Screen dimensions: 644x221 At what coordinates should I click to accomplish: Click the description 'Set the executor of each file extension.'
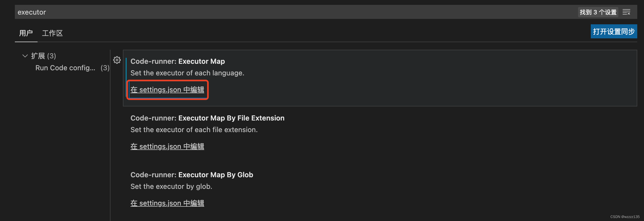(194, 130)
